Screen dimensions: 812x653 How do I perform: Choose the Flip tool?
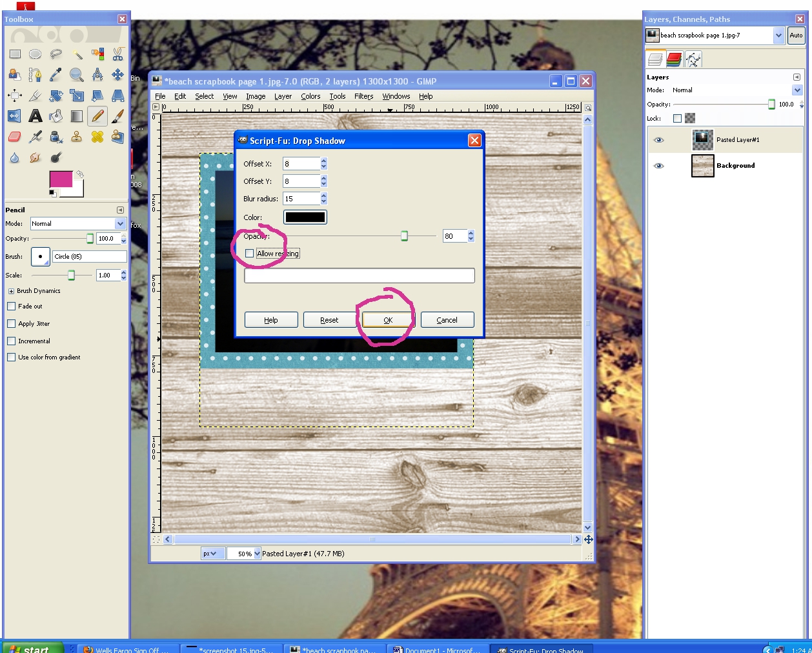click(15, 116)
